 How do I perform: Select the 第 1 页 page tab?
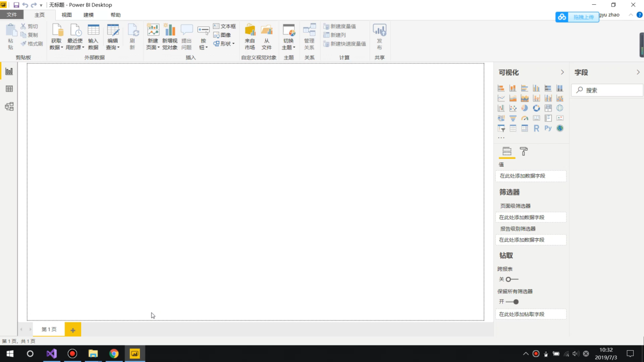click(49, 329)
